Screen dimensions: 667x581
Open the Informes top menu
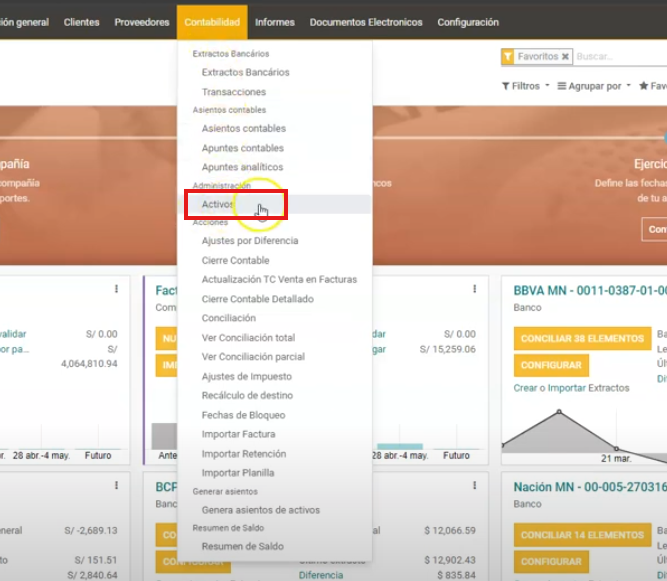(274, 22)
